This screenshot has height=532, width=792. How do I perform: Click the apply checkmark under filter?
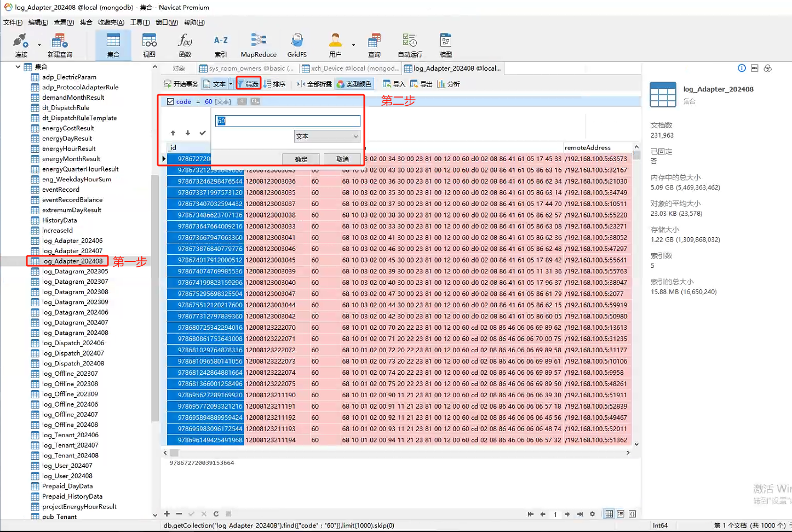(x=203, y=133)
